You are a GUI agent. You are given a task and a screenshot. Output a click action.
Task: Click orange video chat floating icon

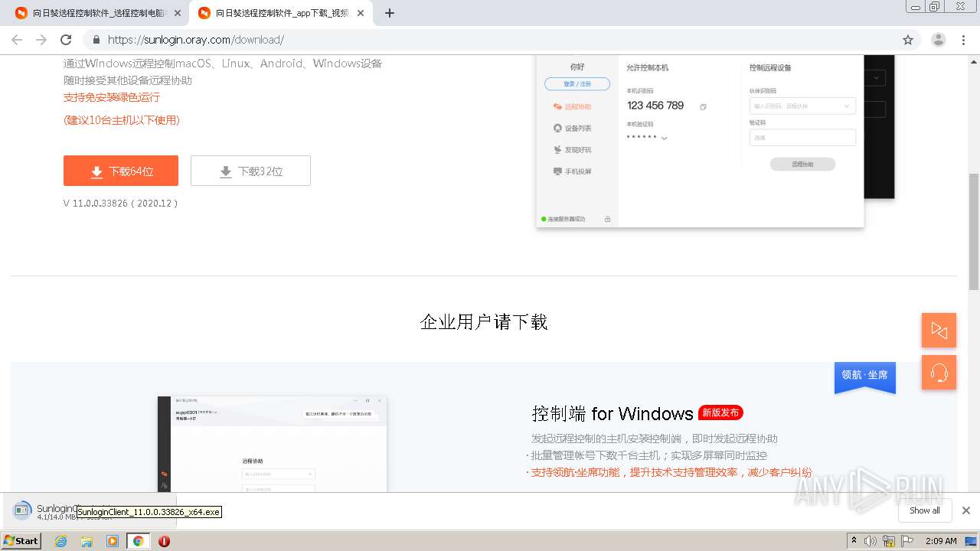click(939, 330)
